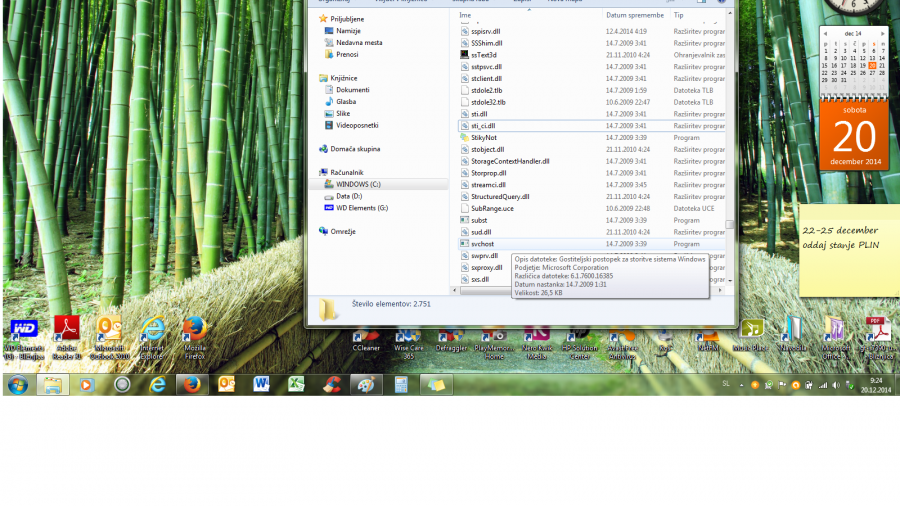Click the Windows Start orb
The image size is (900, 506).
coord(17,385)
